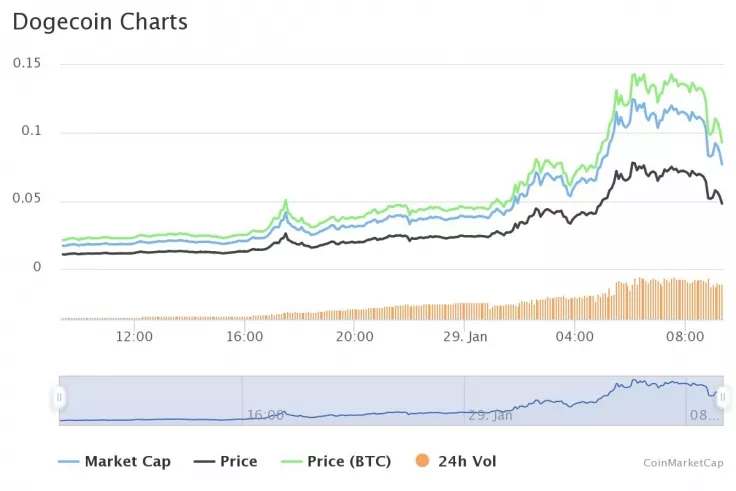Open the CoinMarketCap credit link

[x=683, y=463]
